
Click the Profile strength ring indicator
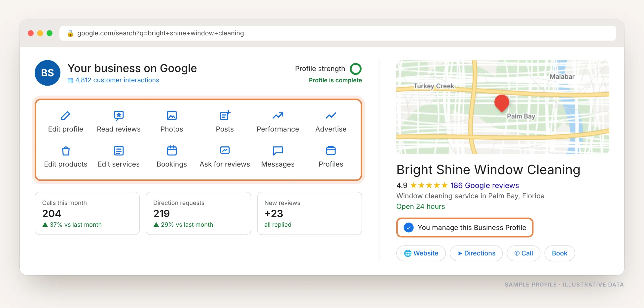point(356,69)
